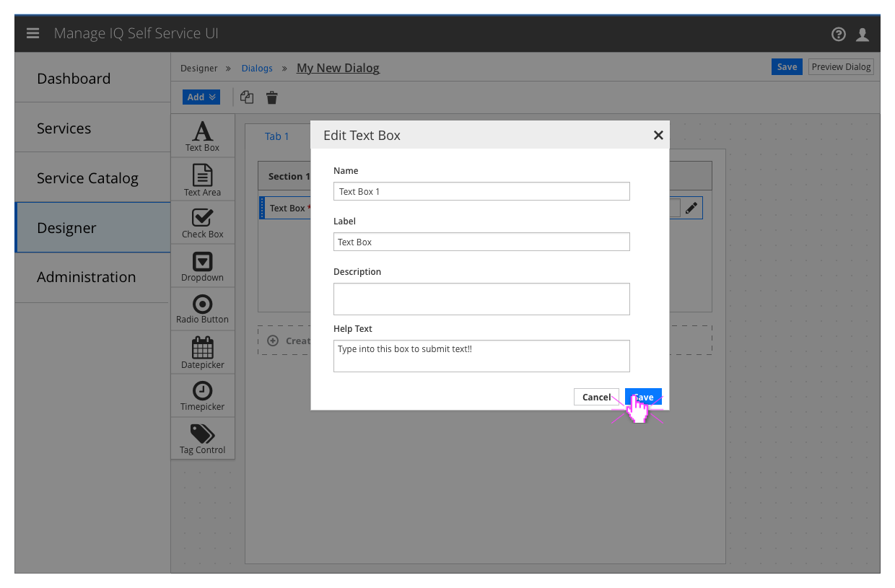Select the Text Box element tool
Image resolution: width=895 pixels, height=588 pixels.
pos(202,135)
